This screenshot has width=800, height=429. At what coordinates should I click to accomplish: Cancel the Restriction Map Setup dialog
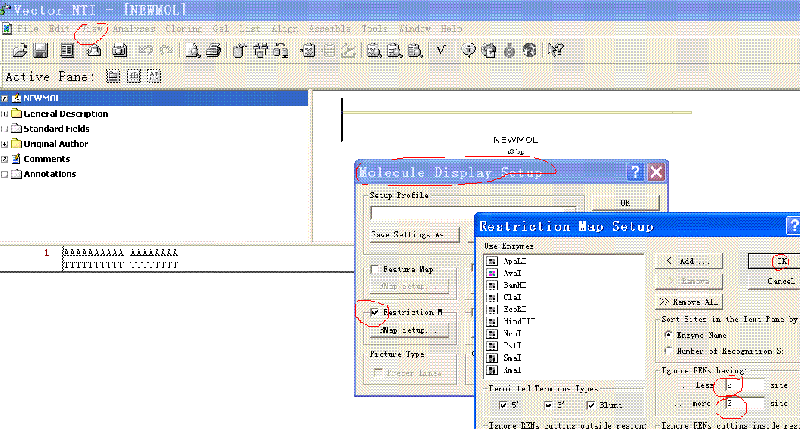pos(774,281)
